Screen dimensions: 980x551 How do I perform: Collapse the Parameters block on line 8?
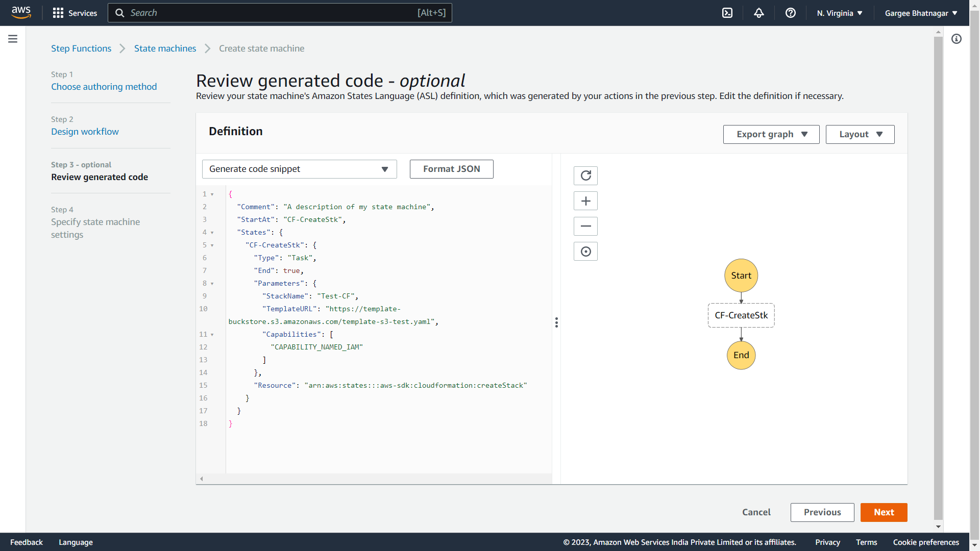[212, 284]
